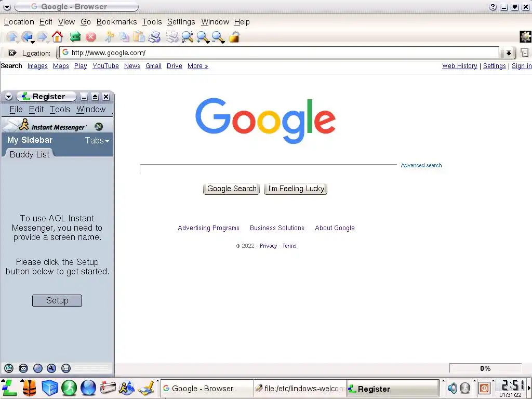The image size is (532, 399).
Task: Open the Back button history dropdown arrow
Action: [33, 42]
